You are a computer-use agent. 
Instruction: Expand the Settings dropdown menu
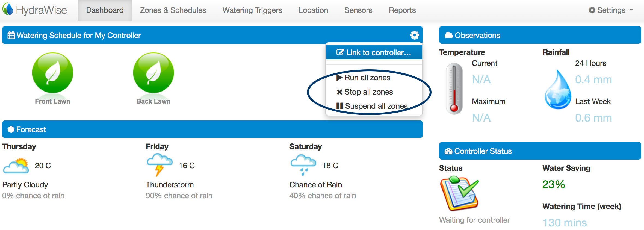(611, 10)
